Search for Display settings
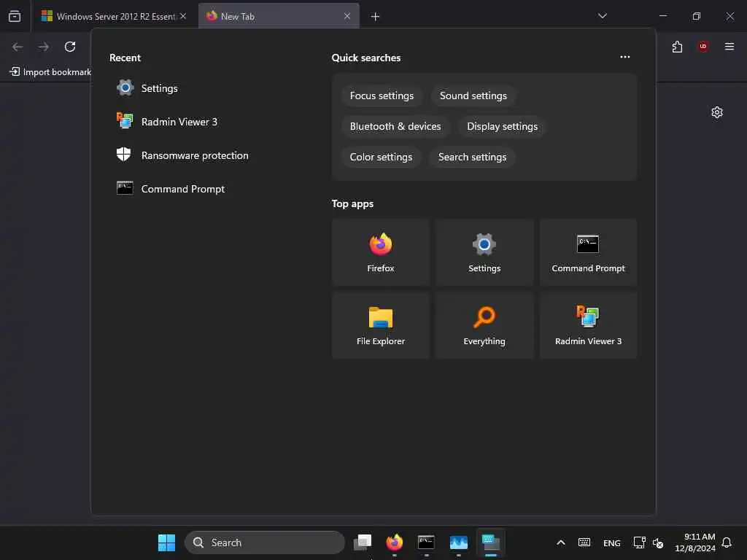747x560 pixels. pos(502,126)
